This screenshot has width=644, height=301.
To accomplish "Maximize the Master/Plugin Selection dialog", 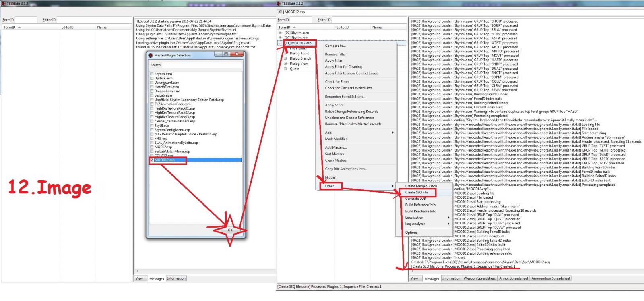I will click(226, 54).
